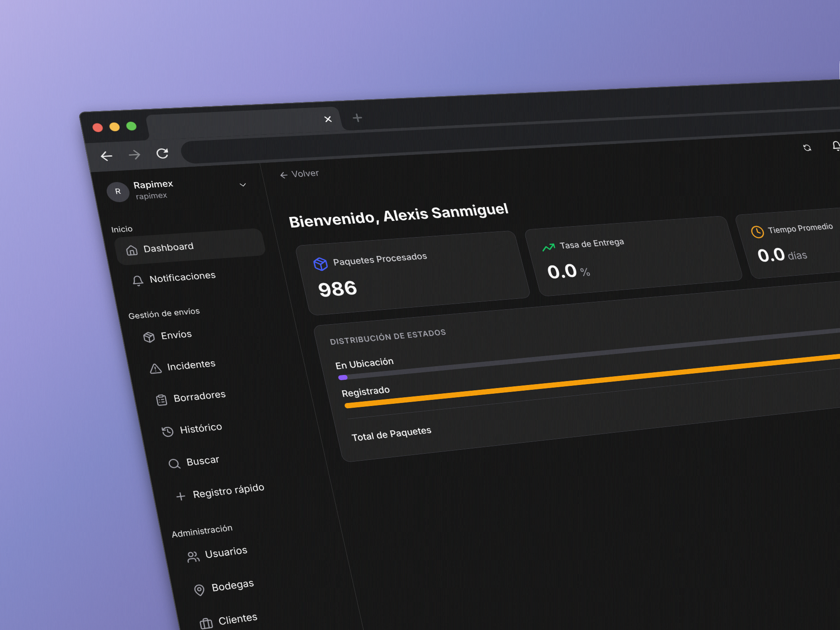
Task: Click the Clientes briefcase icon
Action: (206, 623)
